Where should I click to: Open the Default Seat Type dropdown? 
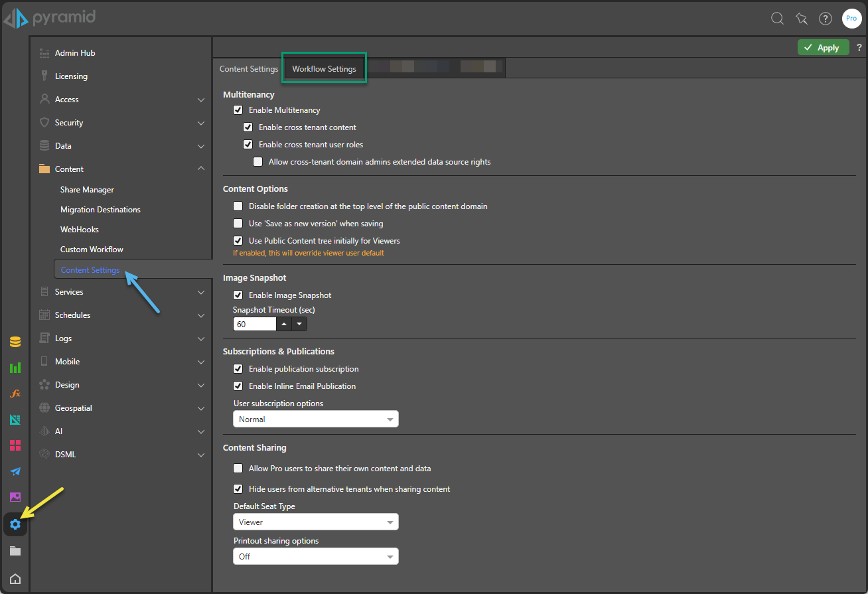[x=316, y=522]
